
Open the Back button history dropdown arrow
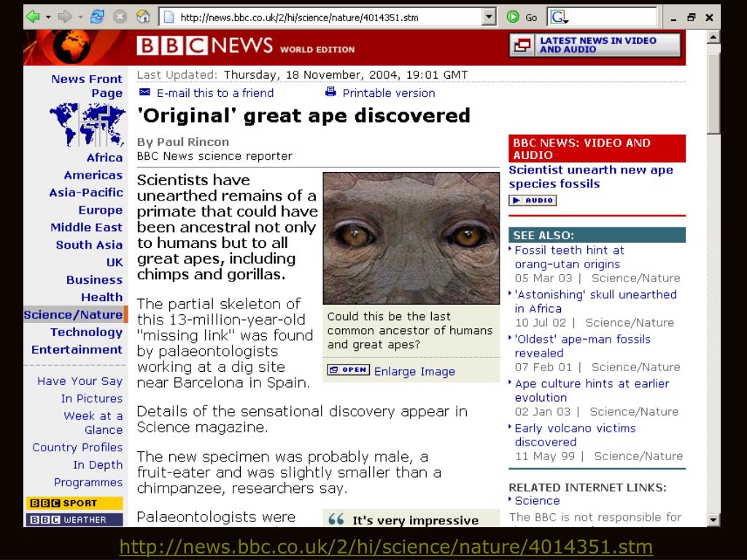pos(48,17)
